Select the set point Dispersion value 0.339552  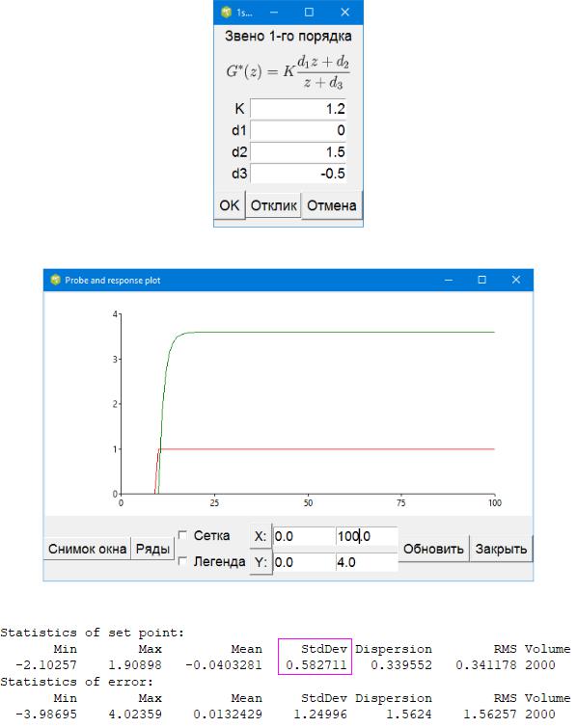(401, 665)
